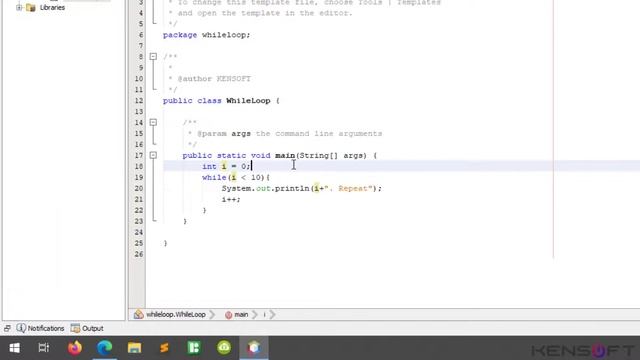Click the restore panel icon beside Notifications
Viewport: 640px width, 360px height.
point(7,328)
